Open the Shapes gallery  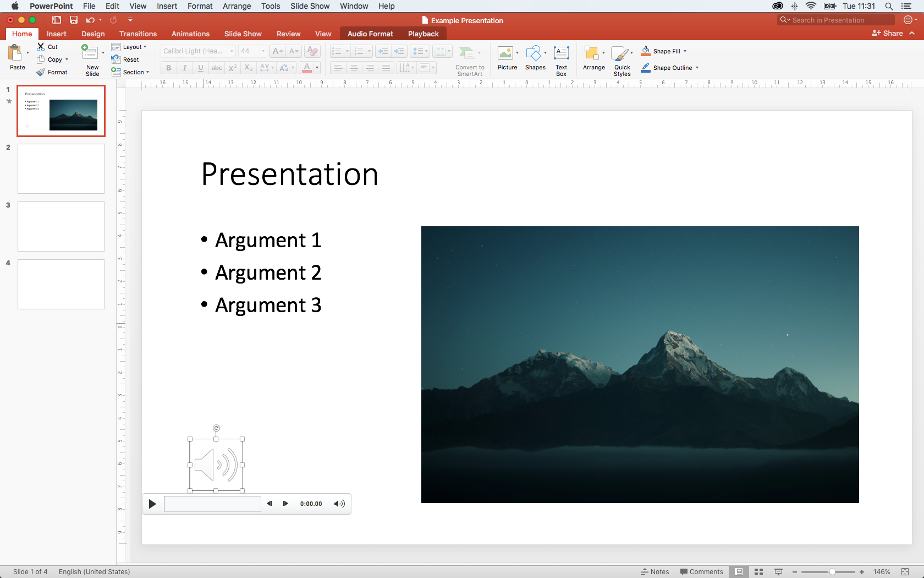(x=533, y=53)
